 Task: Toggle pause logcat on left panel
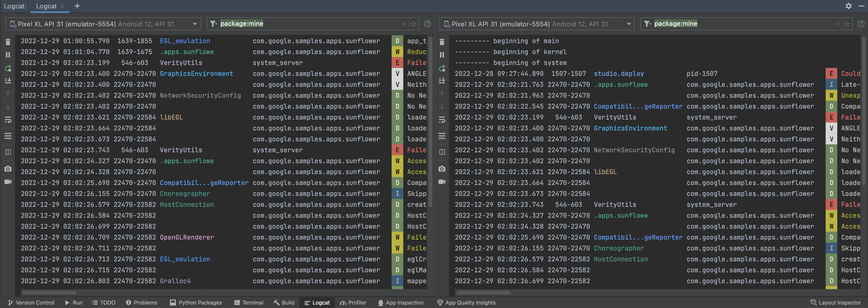[x=7, y=54]
